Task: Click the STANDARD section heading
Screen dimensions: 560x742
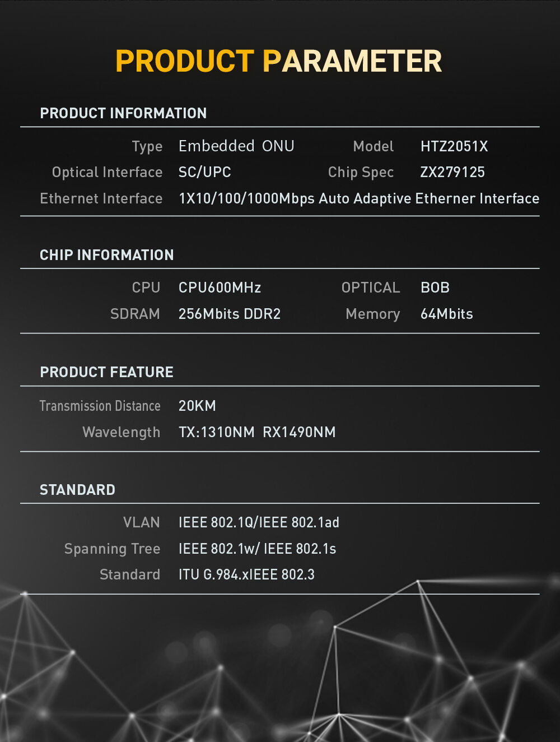Action: [x=77, y=490]
